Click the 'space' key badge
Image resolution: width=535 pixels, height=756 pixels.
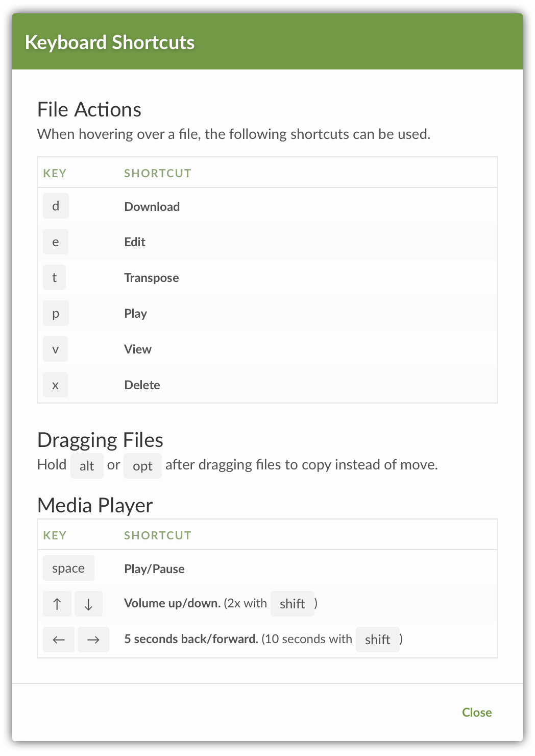(68, 568)
